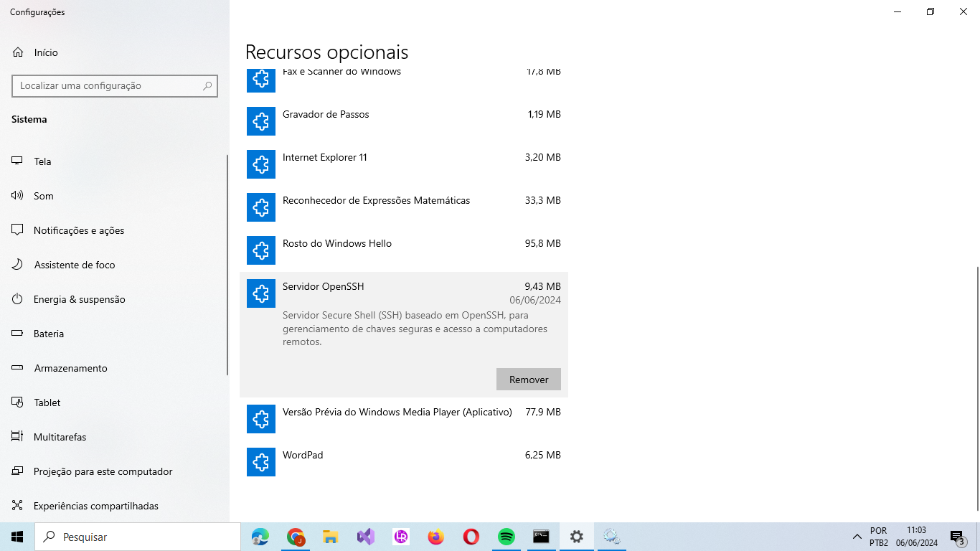Click Rosto do Windows Hello icon
Screen dimensions: 980x551
[261, 250]
